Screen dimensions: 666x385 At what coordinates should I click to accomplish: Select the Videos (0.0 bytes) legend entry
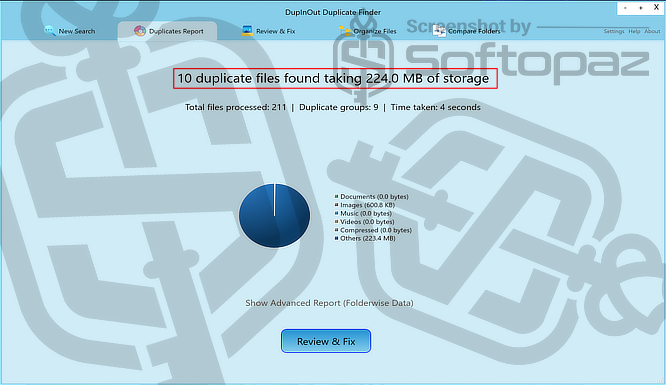tap(364, 222)
